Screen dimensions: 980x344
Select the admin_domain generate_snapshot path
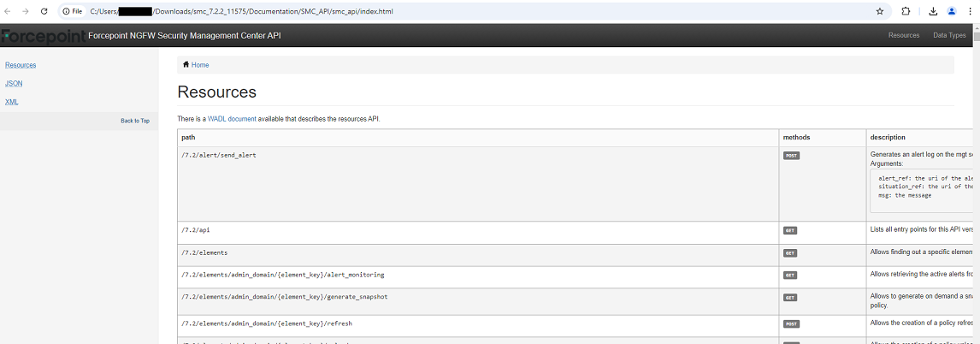285,296
